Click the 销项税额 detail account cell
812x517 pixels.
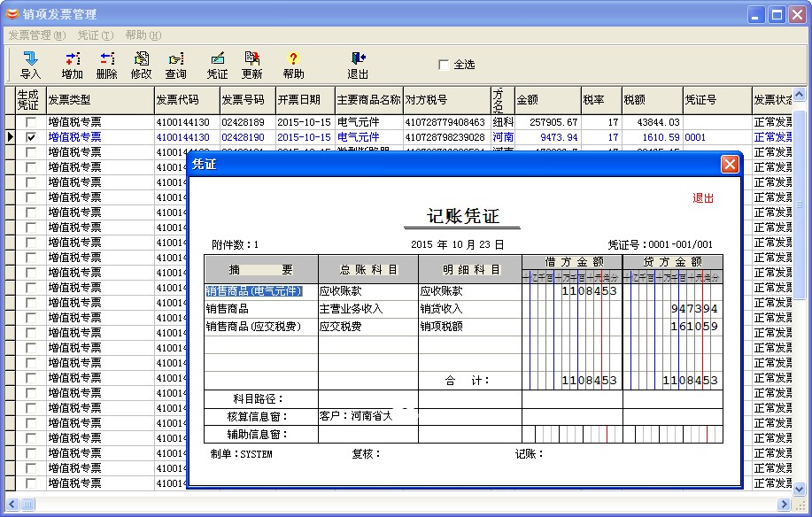click(469, 327)
